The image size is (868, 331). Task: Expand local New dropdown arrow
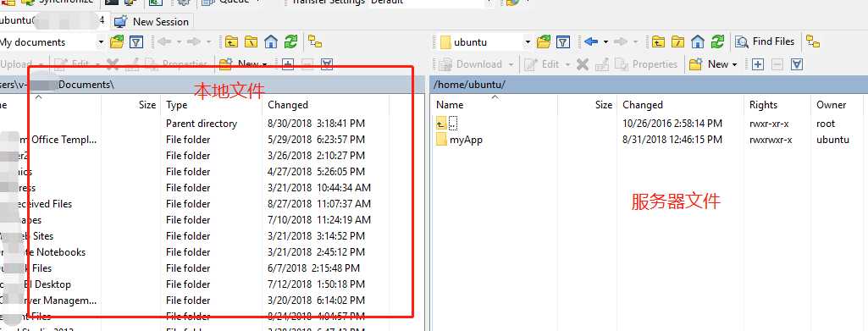pos(264,64)
